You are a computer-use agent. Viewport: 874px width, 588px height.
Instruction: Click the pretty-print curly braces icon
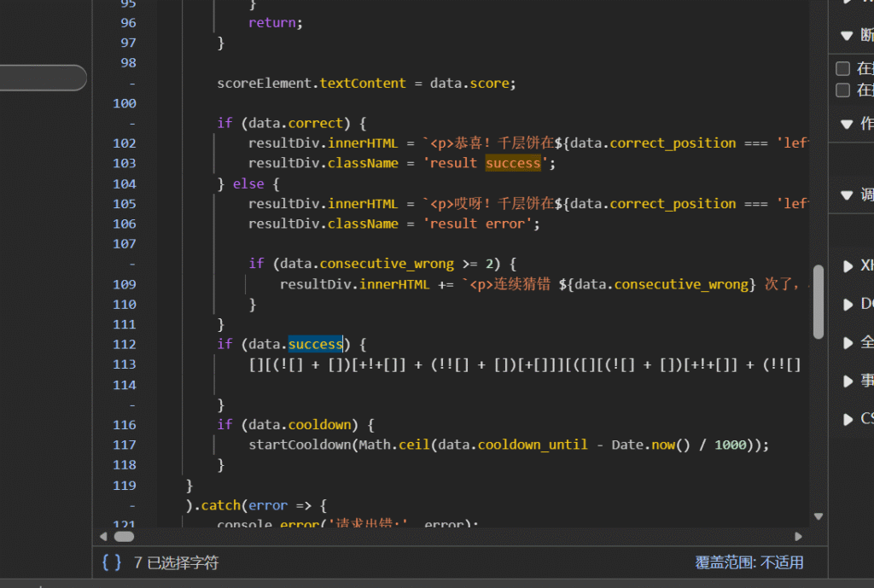(112, 562)
